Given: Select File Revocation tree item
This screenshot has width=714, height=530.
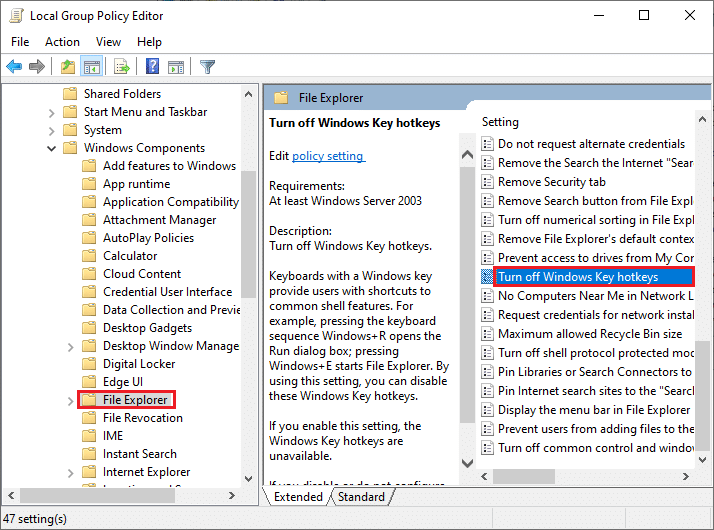Looking at the screenshot, I should (143, 418).
